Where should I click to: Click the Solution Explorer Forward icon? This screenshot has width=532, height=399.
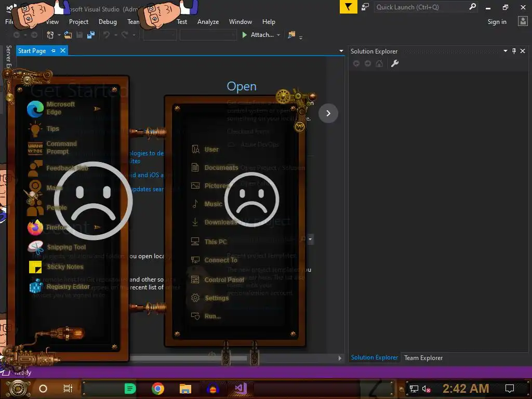(368, 63)
